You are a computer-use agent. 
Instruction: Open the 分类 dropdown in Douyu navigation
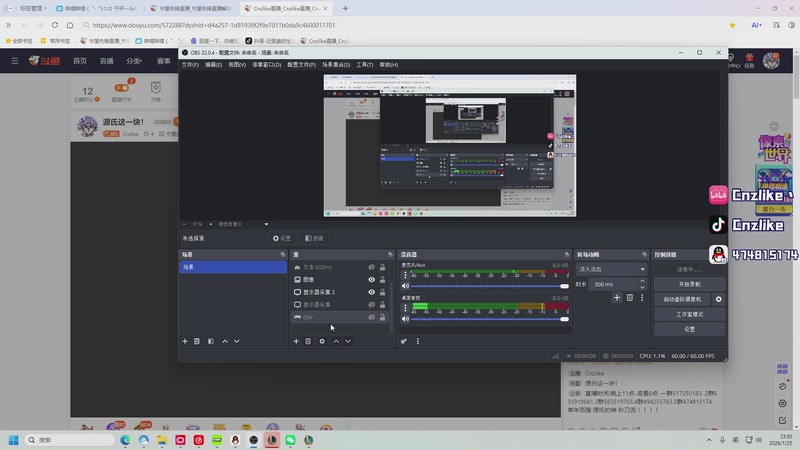pos(134,61)
